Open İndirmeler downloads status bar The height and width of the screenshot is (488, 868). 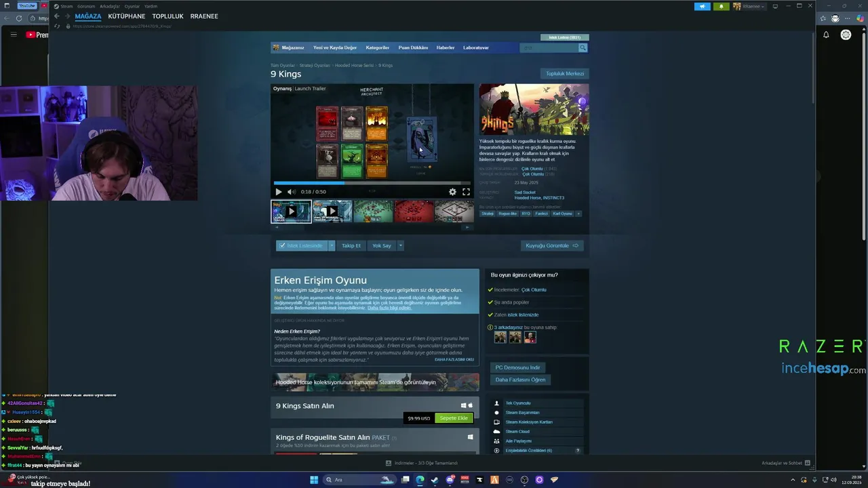422,463
